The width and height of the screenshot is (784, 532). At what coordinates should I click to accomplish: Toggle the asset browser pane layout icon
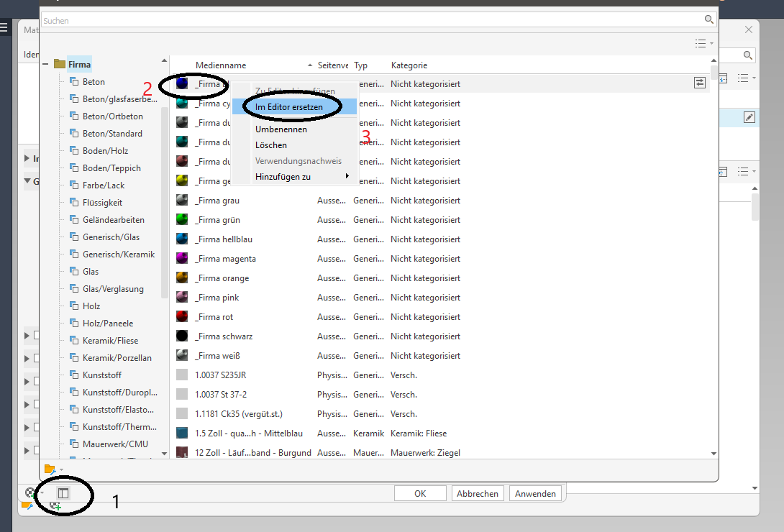(x=63, y=493)
